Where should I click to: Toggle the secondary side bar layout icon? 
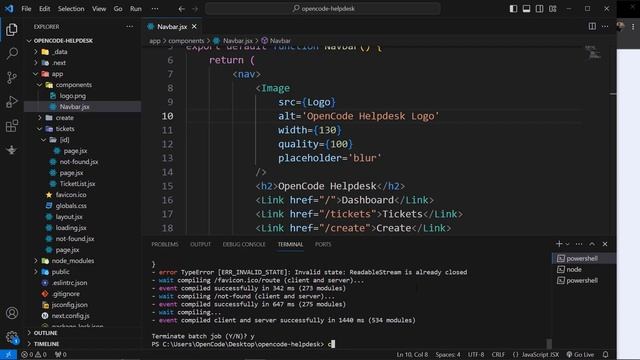(540, 9)
